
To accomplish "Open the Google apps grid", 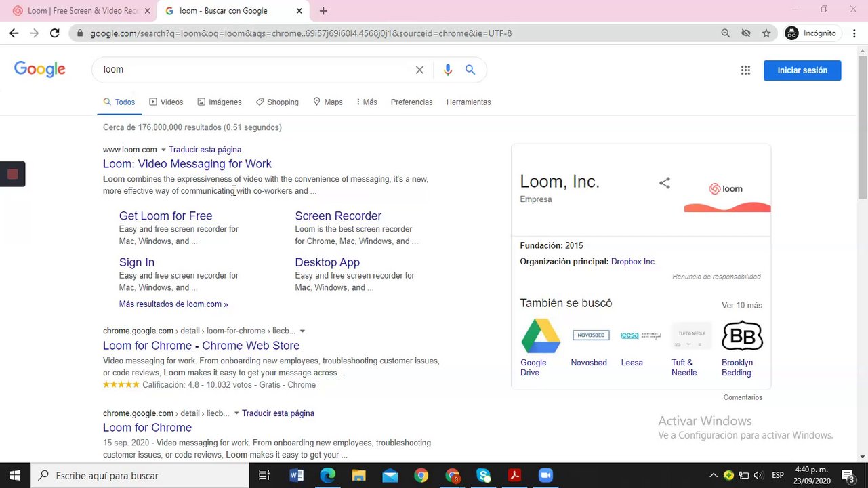I will 745,70.
